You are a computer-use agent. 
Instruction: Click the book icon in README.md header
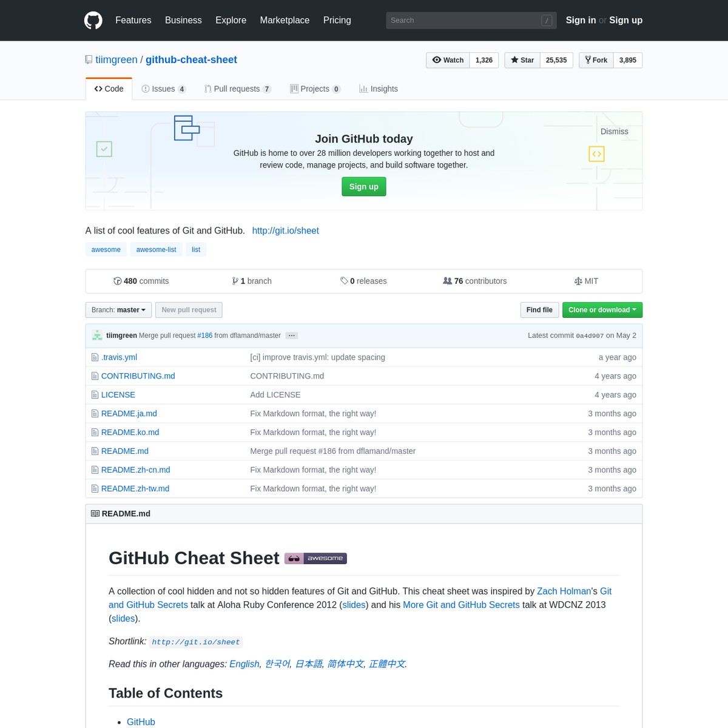pyautogui.click(x=95, y=513)
